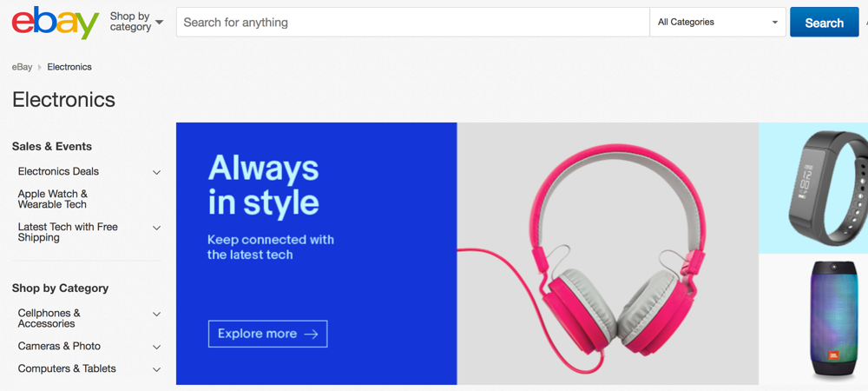Click the Explore more banner button
868x391 pixels.
pyautogui.click(x=268, y=334)
